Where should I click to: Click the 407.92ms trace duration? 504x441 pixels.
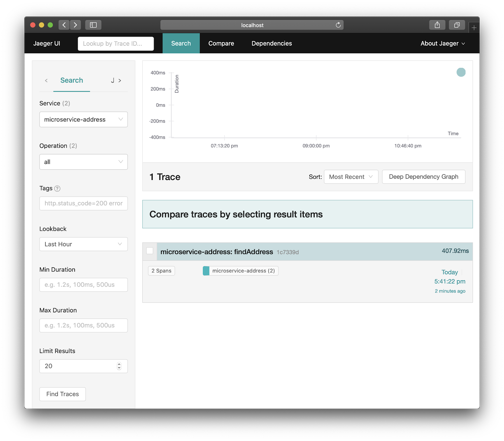click(455, 251)
